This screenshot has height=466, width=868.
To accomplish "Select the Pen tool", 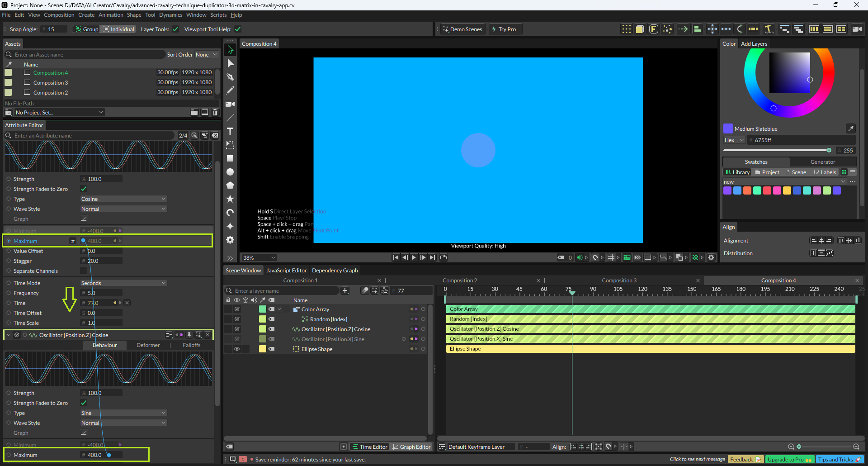I will tap(230, 77).
